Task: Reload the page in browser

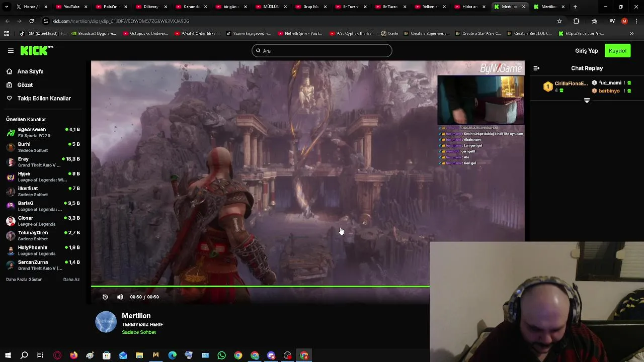Action: [x=31, y=21]
